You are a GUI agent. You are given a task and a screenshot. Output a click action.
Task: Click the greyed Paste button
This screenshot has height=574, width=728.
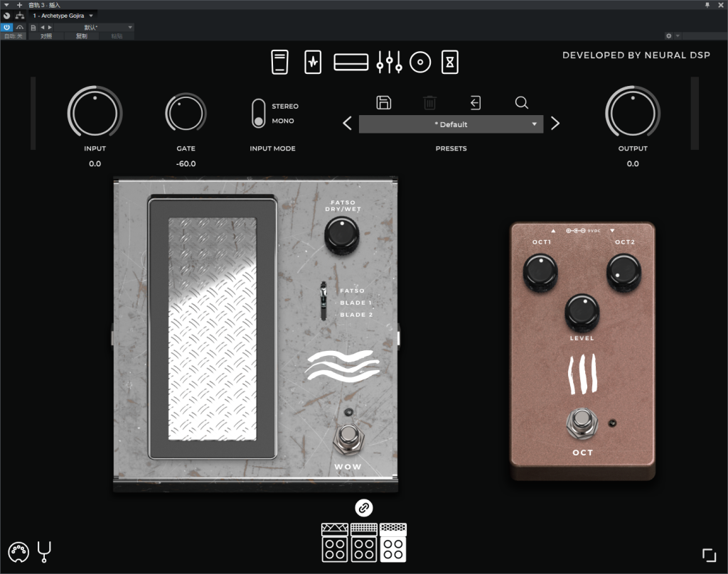tap(117, 36)
